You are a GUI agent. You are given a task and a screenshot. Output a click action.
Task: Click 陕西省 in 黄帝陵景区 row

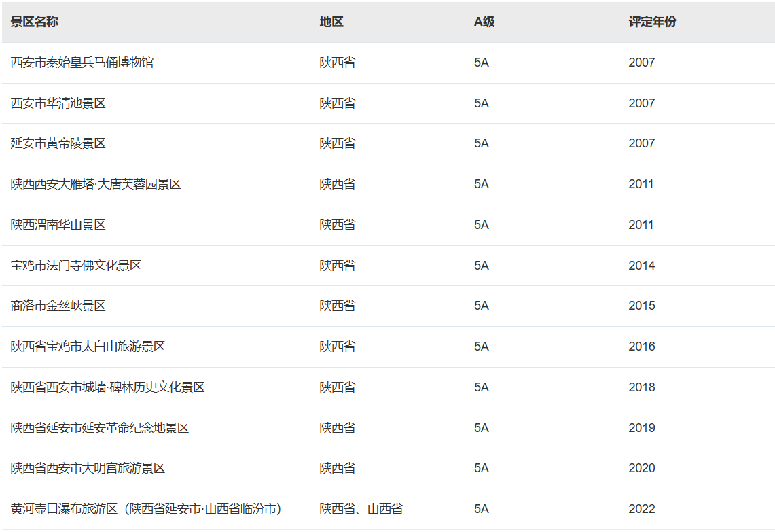click(338, 143)
